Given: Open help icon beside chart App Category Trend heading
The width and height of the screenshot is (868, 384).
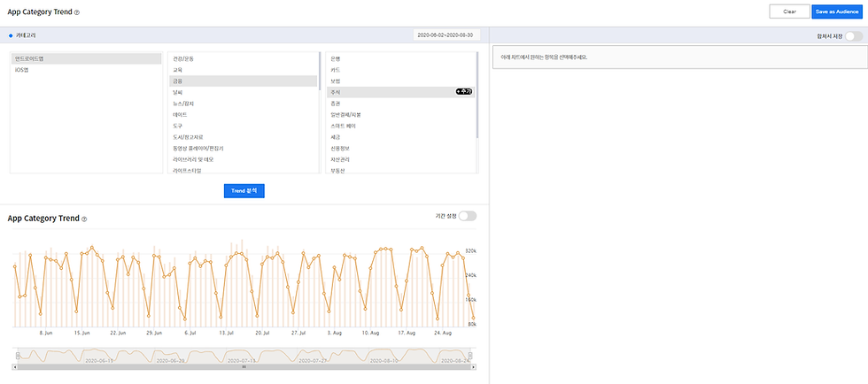Looking at the screenshot, I should [84, 219].
